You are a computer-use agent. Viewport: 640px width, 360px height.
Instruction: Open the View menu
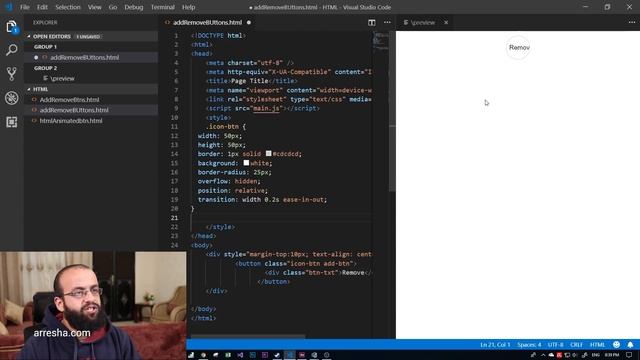point(94,7)
